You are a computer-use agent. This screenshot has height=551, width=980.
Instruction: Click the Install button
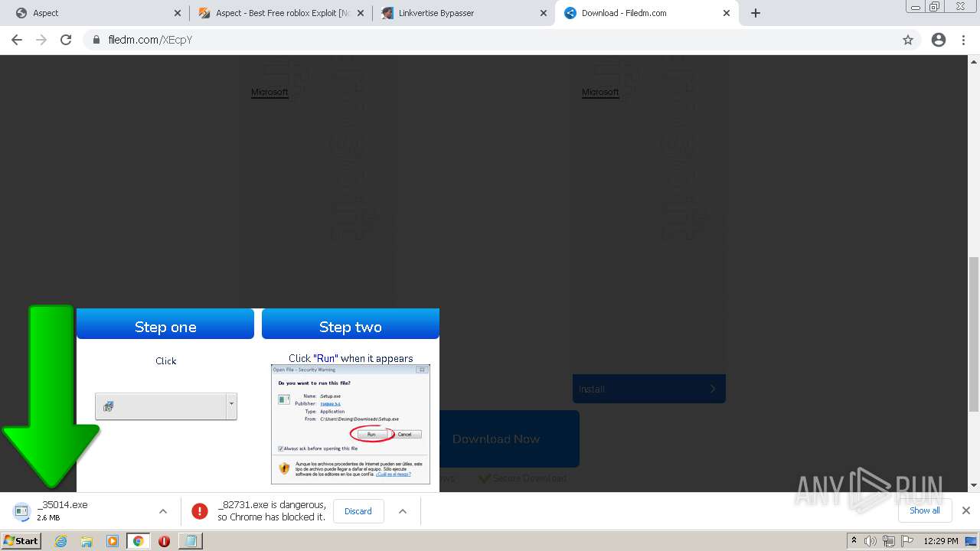tap(648, 389)
